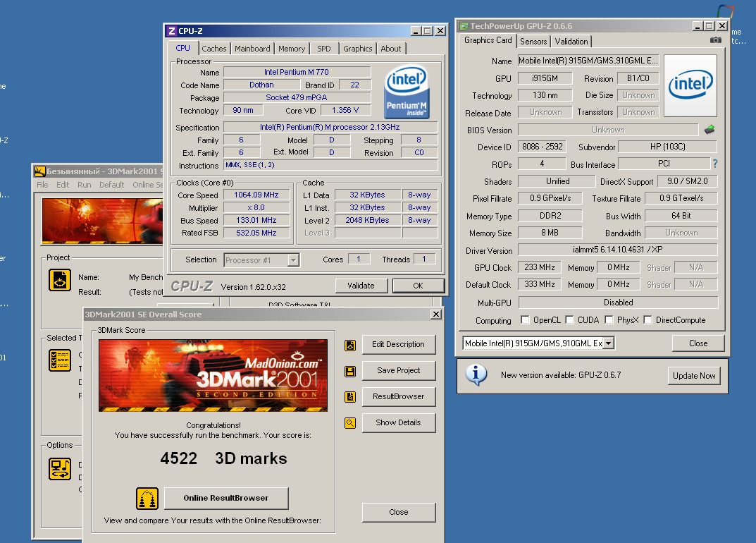
Task: Click the Intel logo in GPU-Z
Action: [x=690, y=85]
